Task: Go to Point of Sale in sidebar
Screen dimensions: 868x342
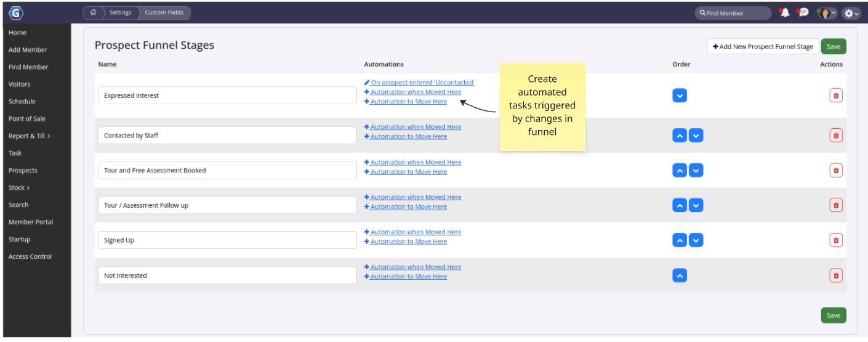Action: 27,119
